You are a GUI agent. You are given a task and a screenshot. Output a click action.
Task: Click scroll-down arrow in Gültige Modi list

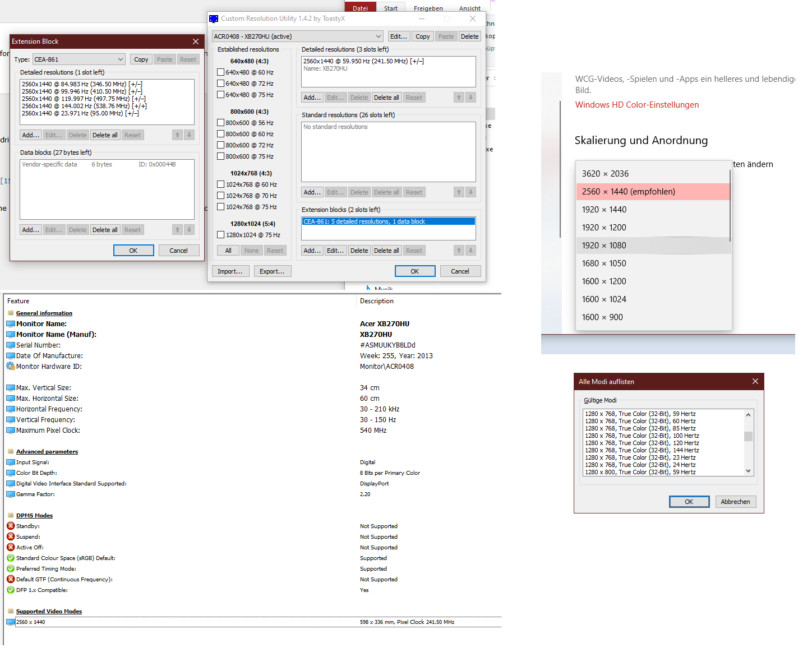click(x=748, y=471)
